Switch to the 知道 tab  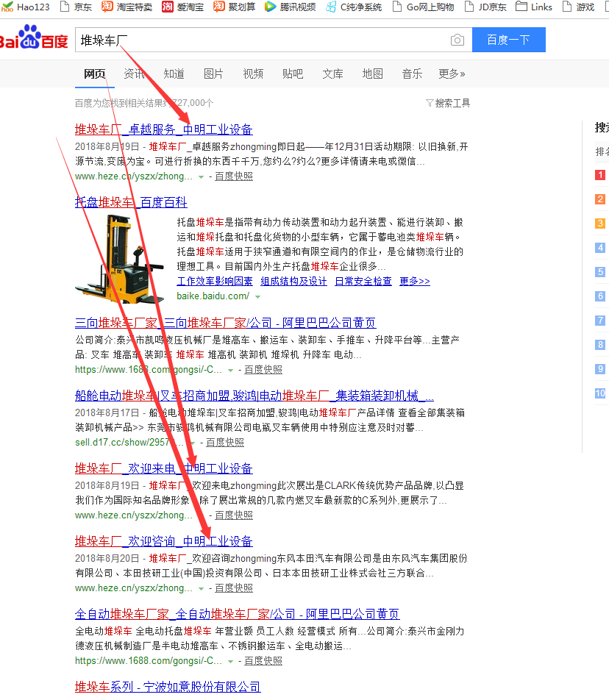click(x=174, y=74)
